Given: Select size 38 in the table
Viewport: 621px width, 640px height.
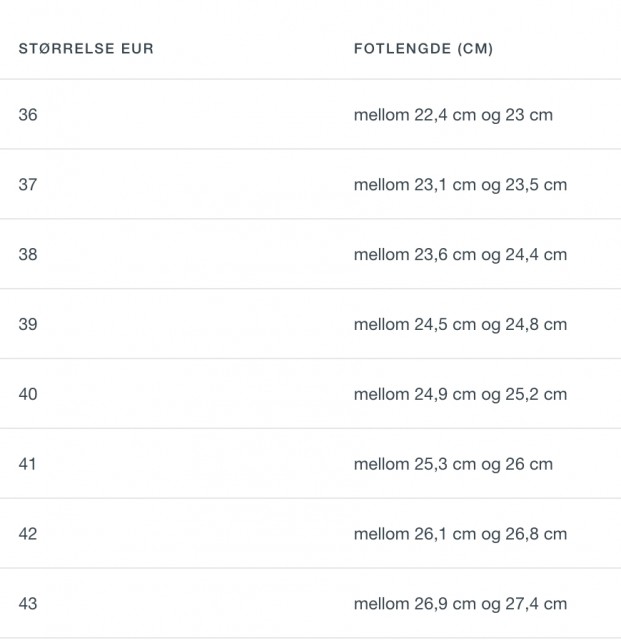Looking at the screenshot, I should coord(28,254).
